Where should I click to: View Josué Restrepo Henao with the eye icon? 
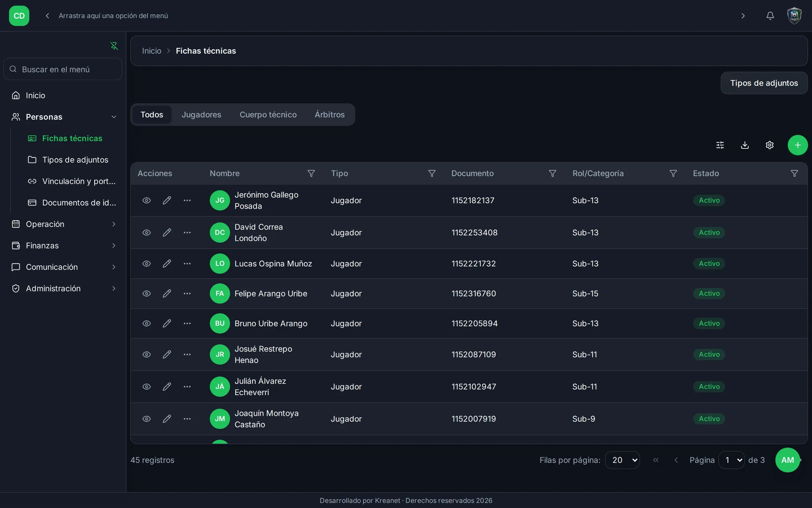click(146, 355)
